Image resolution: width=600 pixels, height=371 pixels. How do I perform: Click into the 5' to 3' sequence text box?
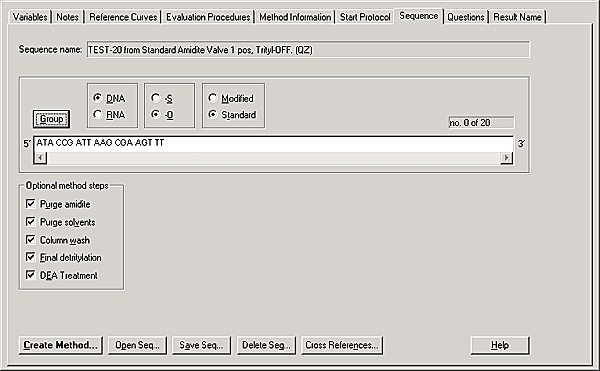coord(274,143)
